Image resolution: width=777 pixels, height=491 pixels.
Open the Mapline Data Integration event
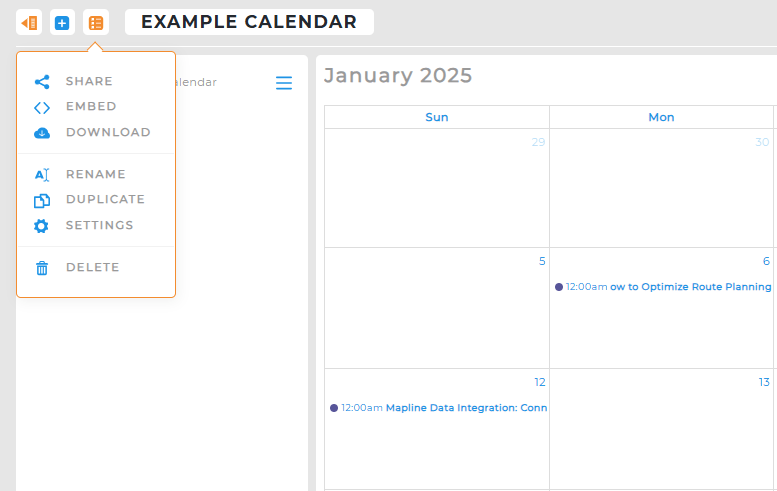tap(466, 408)
